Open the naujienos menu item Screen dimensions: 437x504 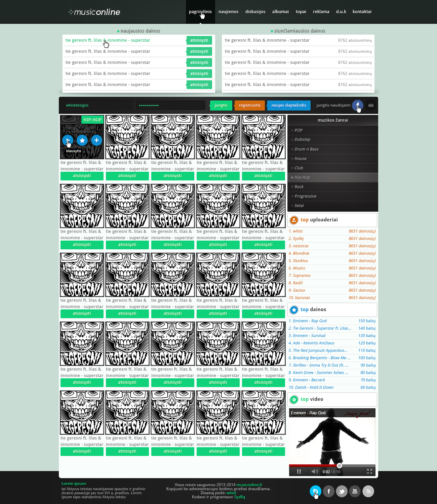coord(228,12)
